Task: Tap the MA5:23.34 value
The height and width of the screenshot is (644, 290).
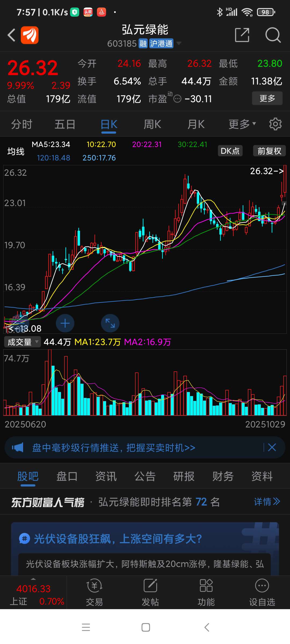Action: click(51, 145)
